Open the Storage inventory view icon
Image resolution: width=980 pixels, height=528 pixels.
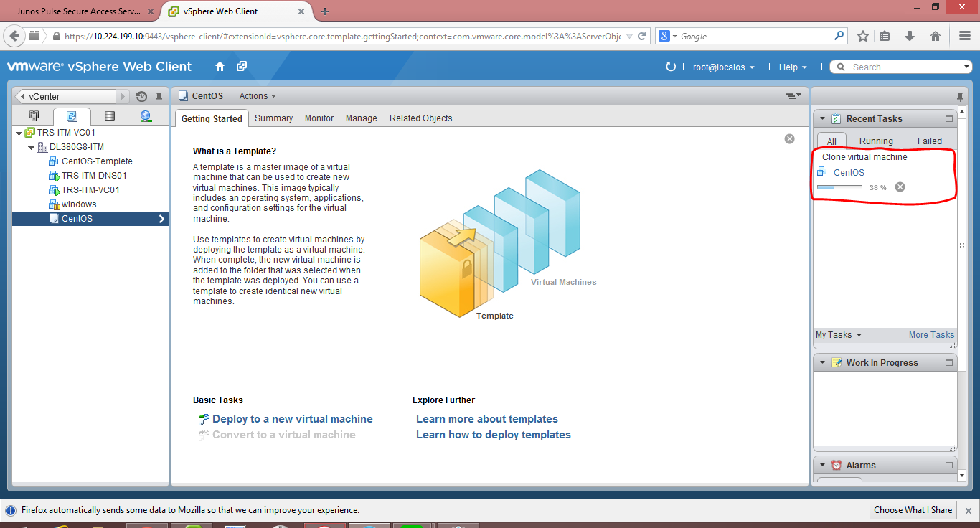pyautogui.click(x=109, y=115)
